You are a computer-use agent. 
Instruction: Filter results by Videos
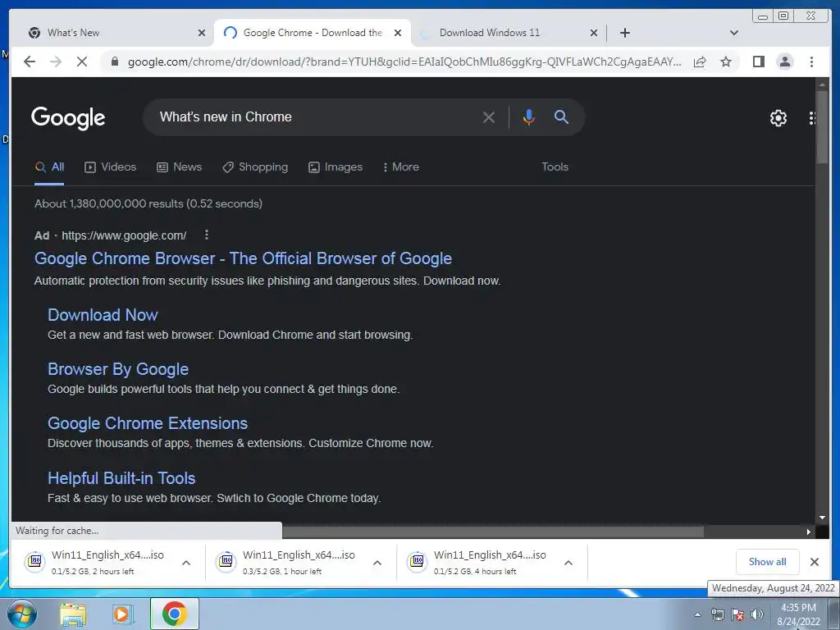pos(111,167)
